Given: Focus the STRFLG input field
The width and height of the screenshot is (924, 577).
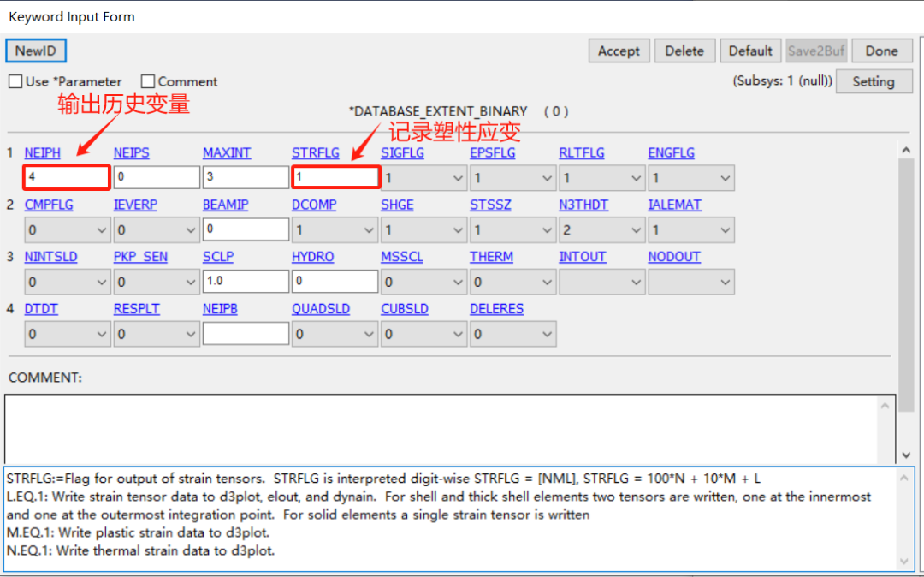Looking at the screenshot, I should (x=335, y=177).
